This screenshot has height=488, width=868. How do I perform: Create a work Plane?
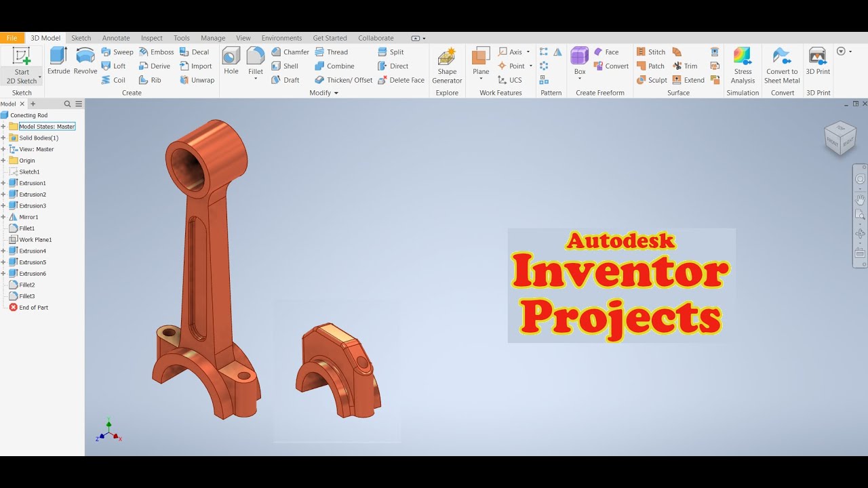(481, 61)
